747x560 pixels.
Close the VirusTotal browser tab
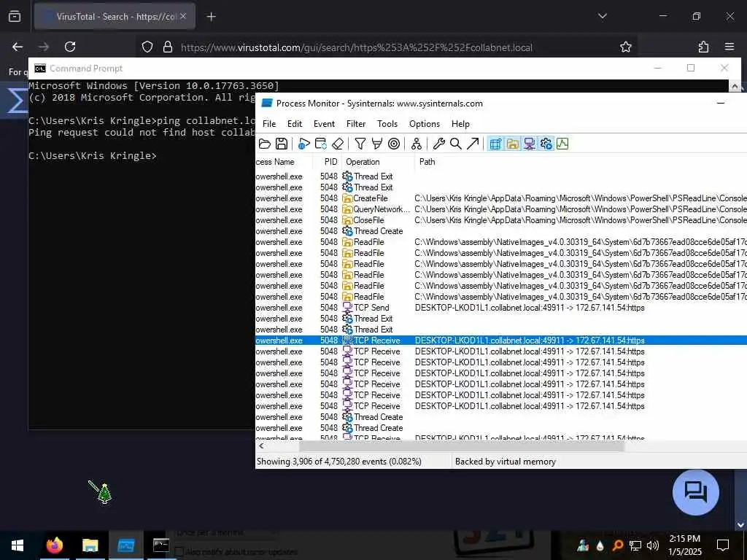click(183, 17)
